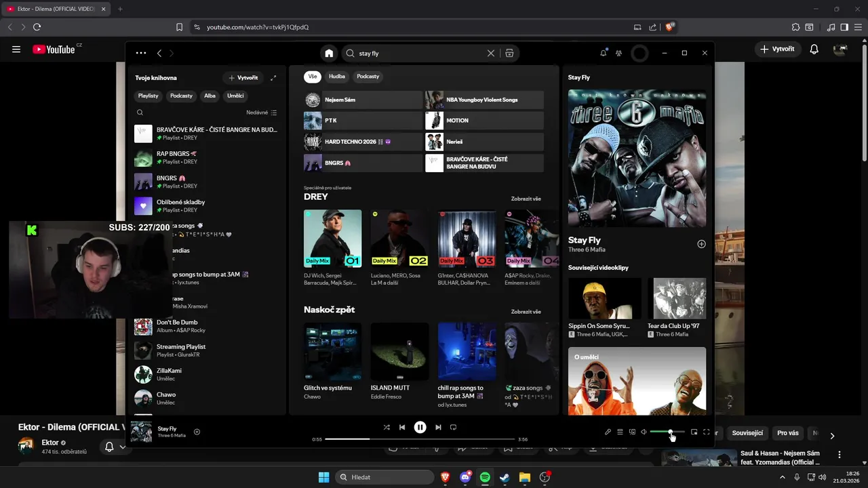The width and height of the screenshot is (868, 488).
Task: Open Spotify notifications bell
Action: pyautogui.click(x=604, y=53)
